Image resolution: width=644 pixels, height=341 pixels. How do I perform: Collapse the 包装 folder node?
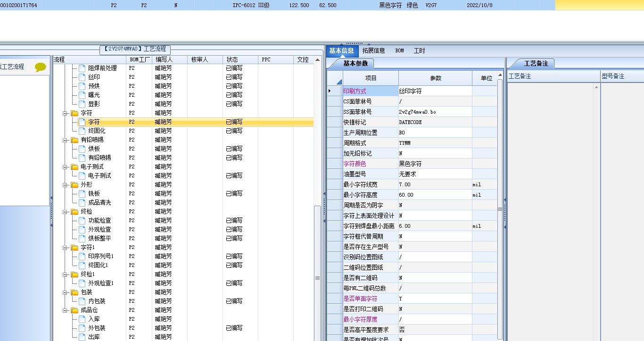point(65,292)
